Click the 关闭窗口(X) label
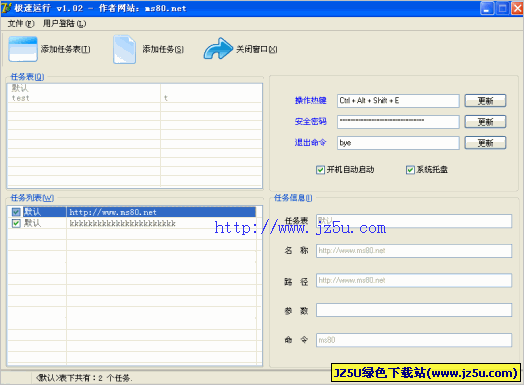The image size is (524, 385). [x=257, y=49]
